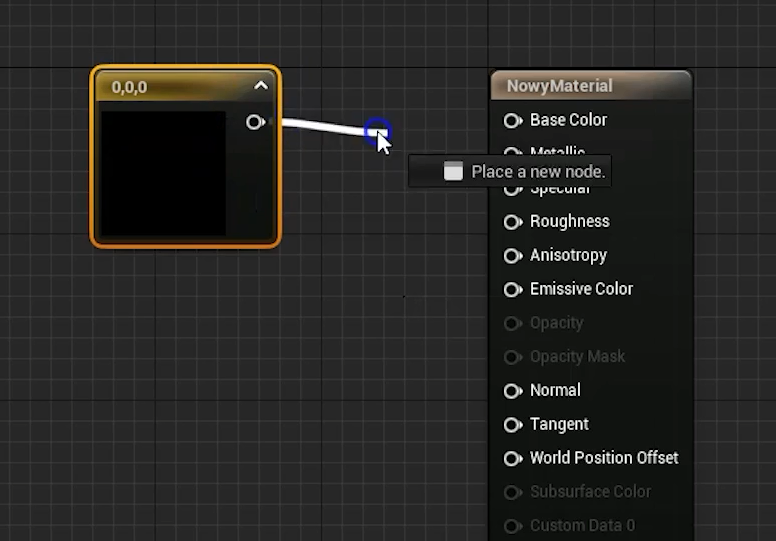Click the greyed-out Opacity pin
This screenshot has width=776, height=541.
(x=512, y=323)
